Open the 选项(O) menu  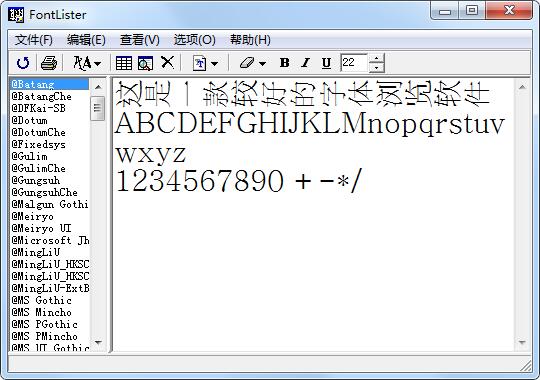(x=195, y=40)
